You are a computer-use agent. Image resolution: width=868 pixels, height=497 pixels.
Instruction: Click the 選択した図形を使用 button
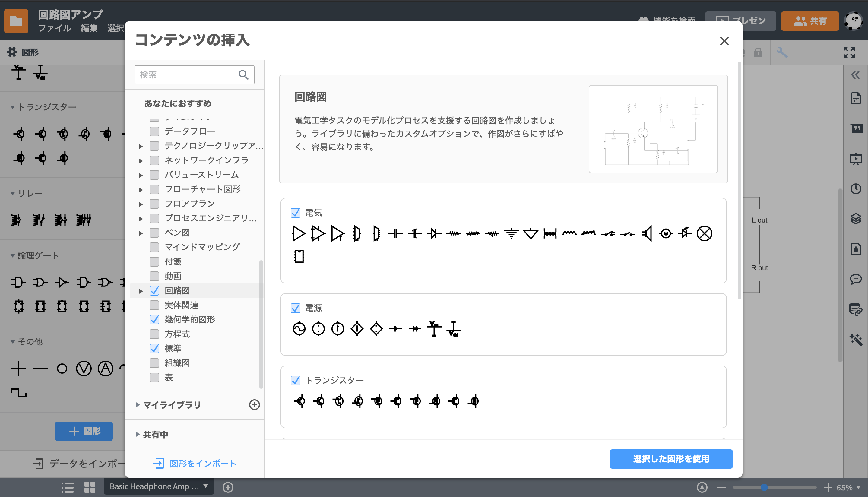pos(671,459)
